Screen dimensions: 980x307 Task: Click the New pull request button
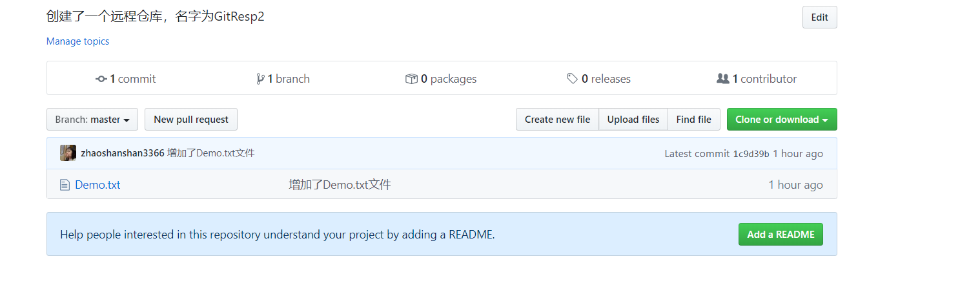point(191,120)
